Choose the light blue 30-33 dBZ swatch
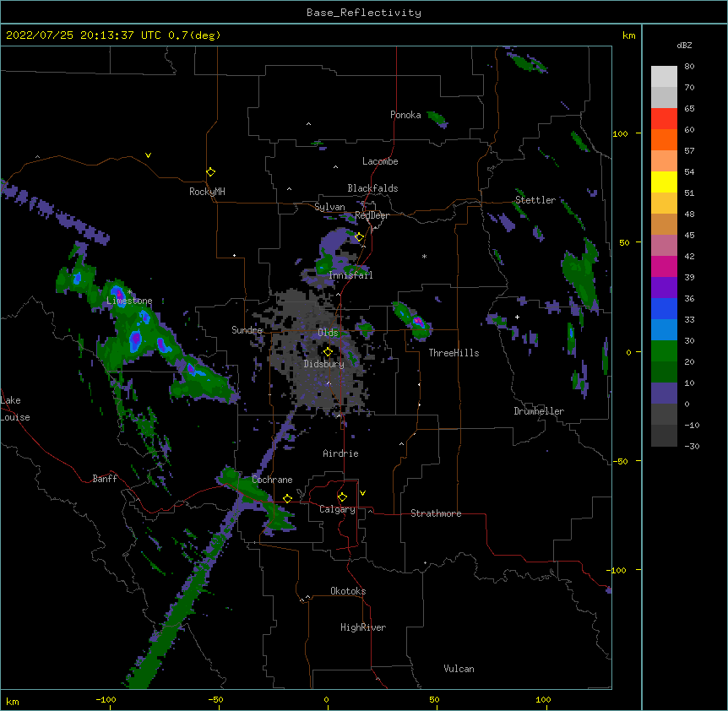The width and height of the screenshot is (728, 711). pyautogui.click(x=664, y=330)
